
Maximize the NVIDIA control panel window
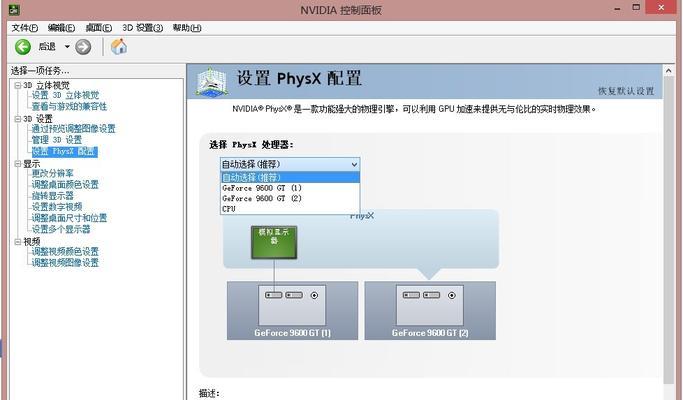point(636,8)
